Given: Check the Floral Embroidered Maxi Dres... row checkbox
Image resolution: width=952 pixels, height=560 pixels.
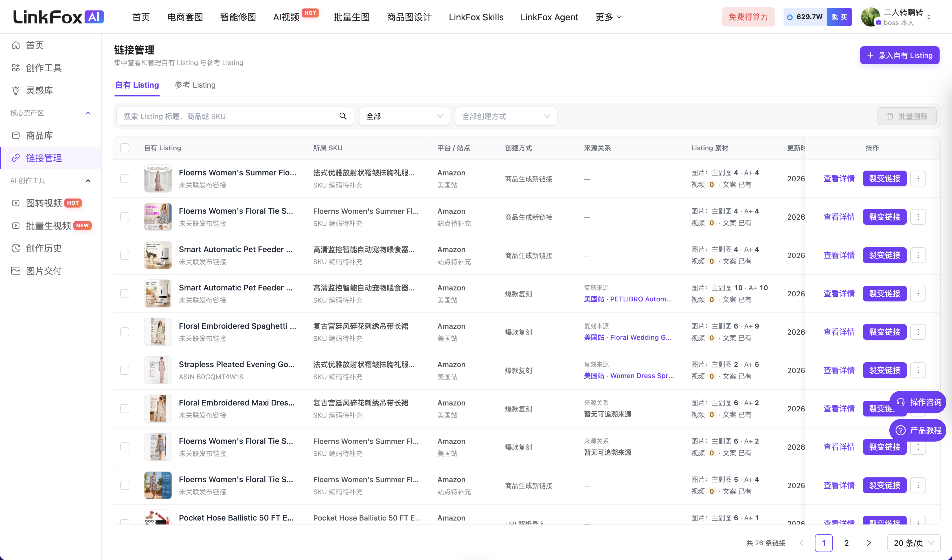Looking at the screenshot, I should (x=125, y=409).
